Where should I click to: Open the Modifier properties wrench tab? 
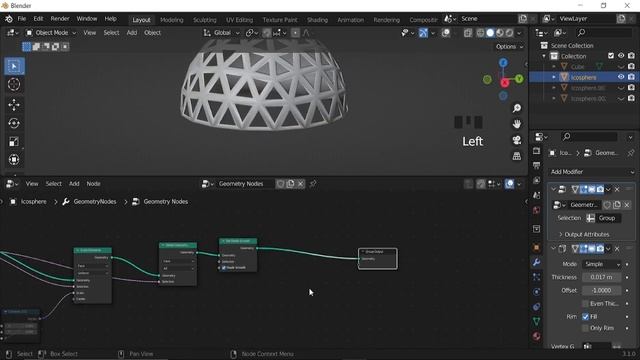(x=536, y=262)
